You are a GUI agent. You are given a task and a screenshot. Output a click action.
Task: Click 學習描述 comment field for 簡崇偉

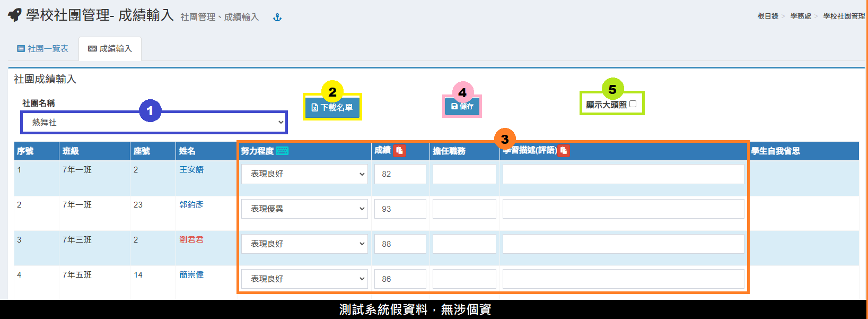point(623,279)
